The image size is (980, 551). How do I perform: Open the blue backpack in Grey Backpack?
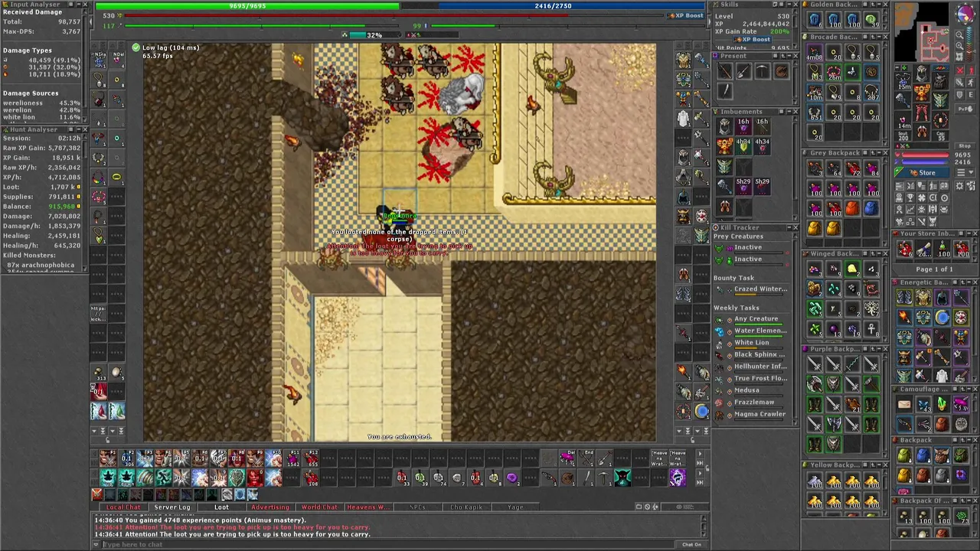[871, 208]
